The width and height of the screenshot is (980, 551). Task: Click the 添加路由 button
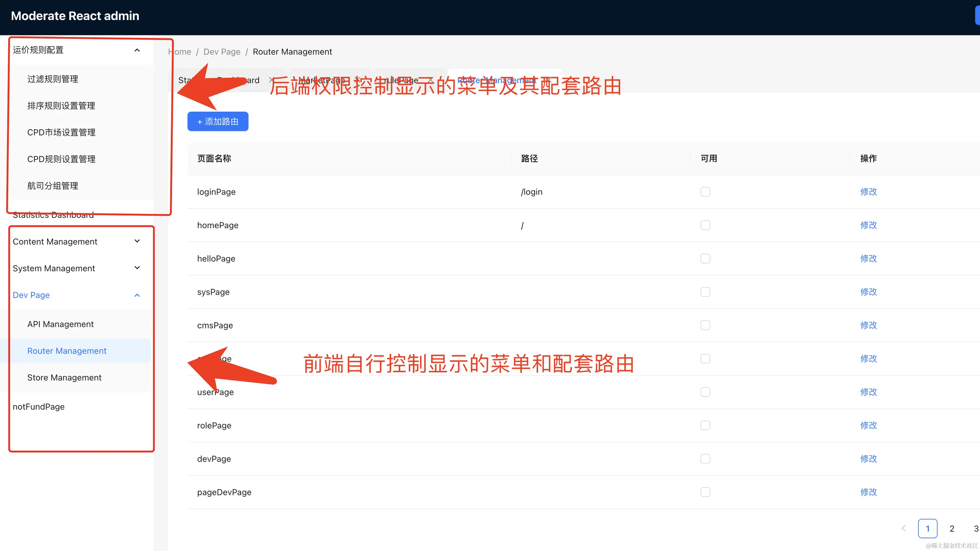[217, 122]
